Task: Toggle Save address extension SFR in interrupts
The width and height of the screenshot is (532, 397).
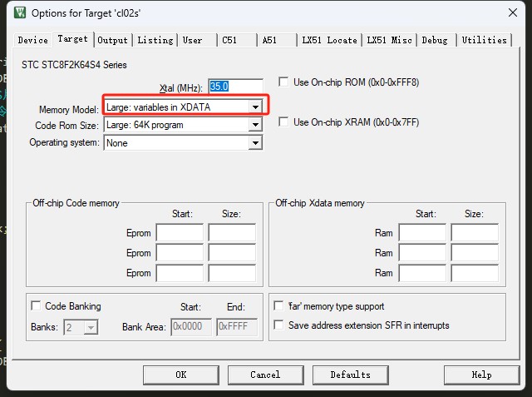Action: [x=278, y=325]
